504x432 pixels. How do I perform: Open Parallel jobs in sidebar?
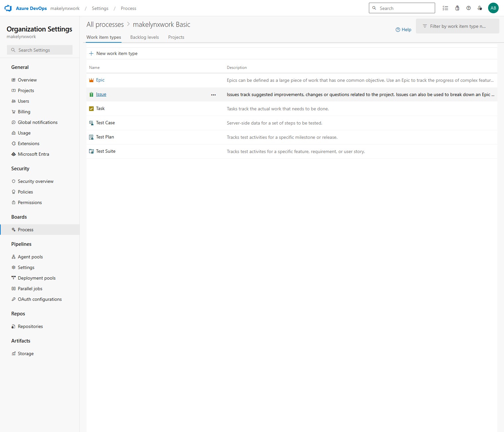(40, 289)
